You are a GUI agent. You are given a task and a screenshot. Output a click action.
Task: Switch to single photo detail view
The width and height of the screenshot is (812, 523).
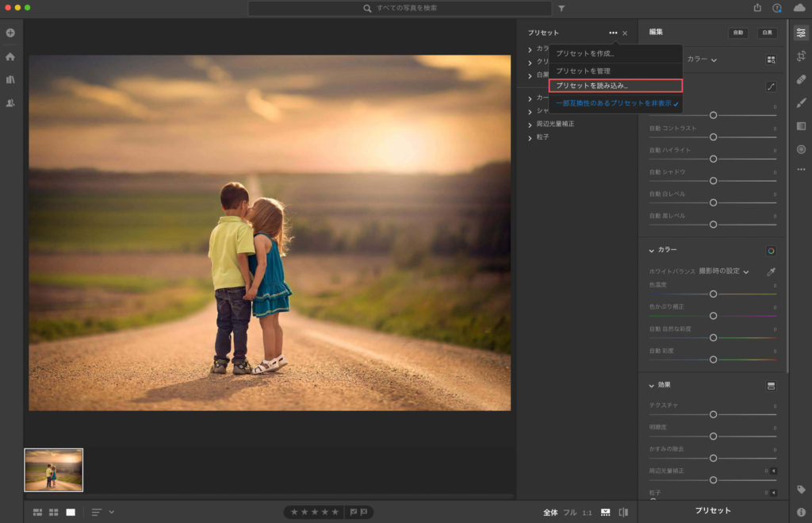(71, 512)
